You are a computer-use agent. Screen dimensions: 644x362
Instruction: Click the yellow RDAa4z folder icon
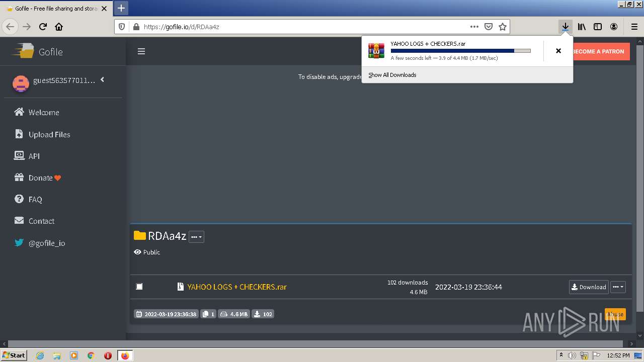click(140, 235)
